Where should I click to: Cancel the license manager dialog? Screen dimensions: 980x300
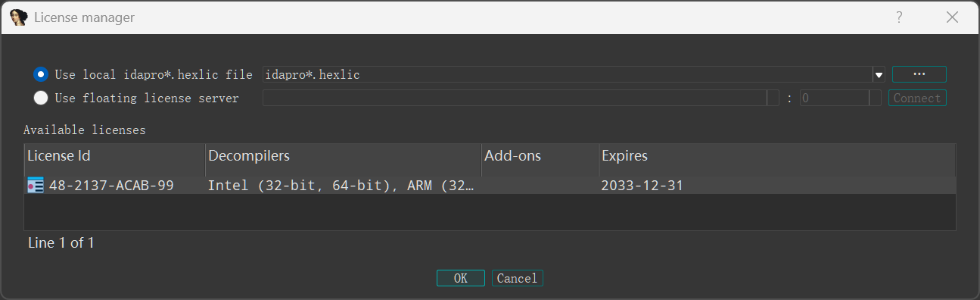[x=517, y=278]
